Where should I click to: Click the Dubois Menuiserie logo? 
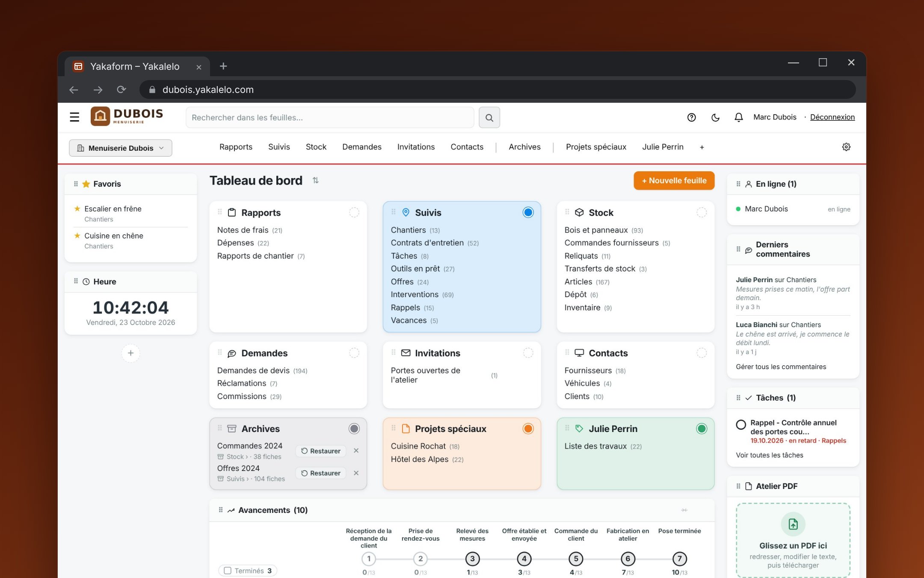(127, 116)
